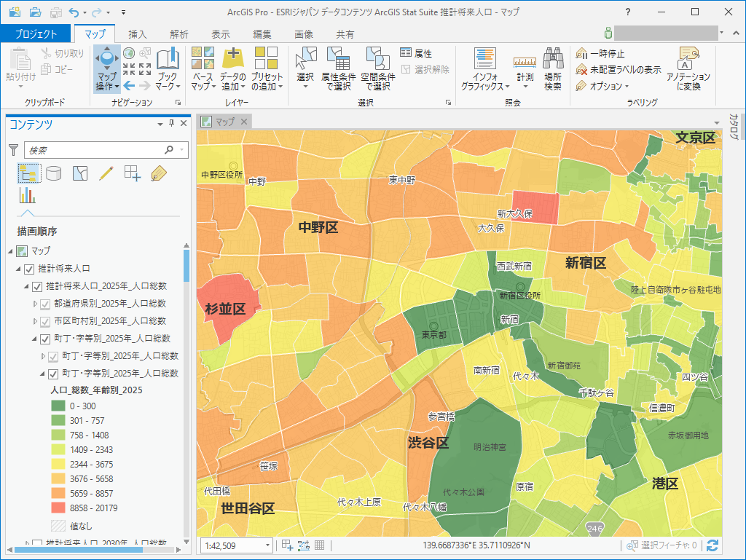Switch to the 編集 (Edit) ribbon tab

262,34
